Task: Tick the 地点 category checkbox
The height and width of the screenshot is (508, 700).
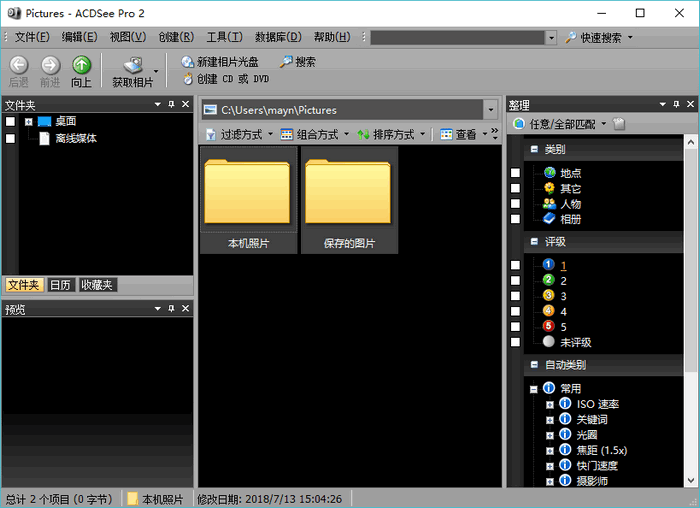Action: coord(515,173)
